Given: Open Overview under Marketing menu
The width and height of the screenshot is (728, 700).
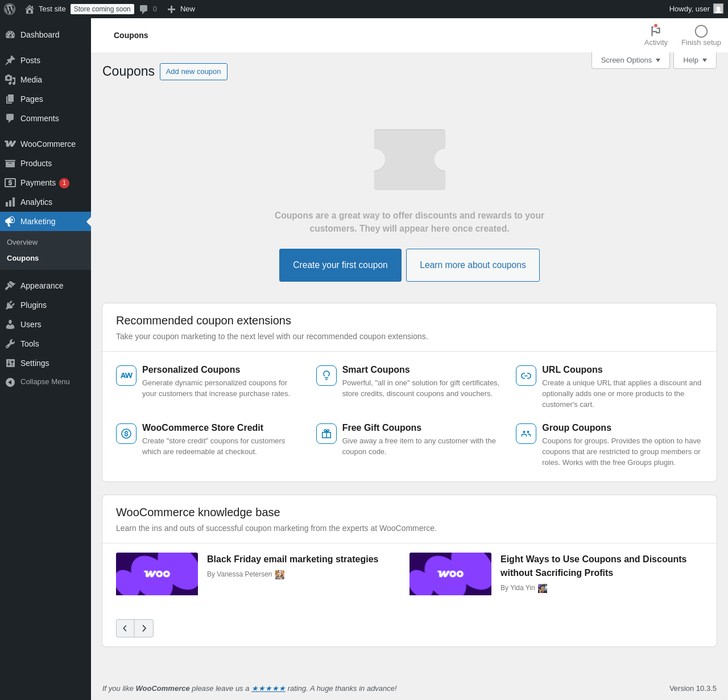Looking at the screenshot, I should pyautogui.click(x=22, y=242).
